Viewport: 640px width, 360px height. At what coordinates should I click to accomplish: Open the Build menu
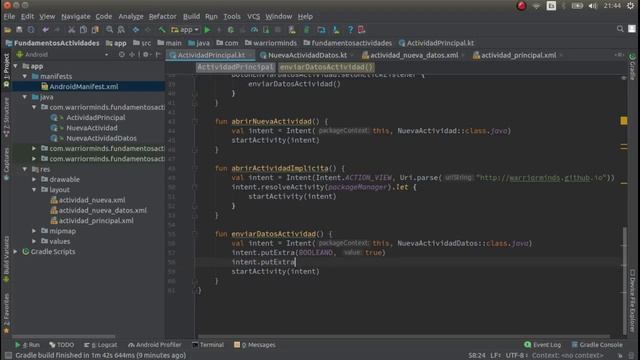[x=191, y=17]
